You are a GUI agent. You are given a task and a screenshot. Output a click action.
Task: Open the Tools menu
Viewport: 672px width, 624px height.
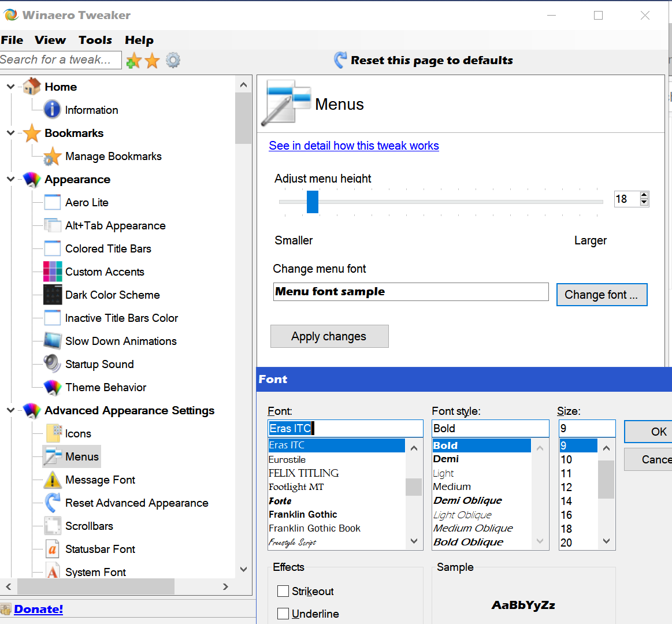coord(95,40)
